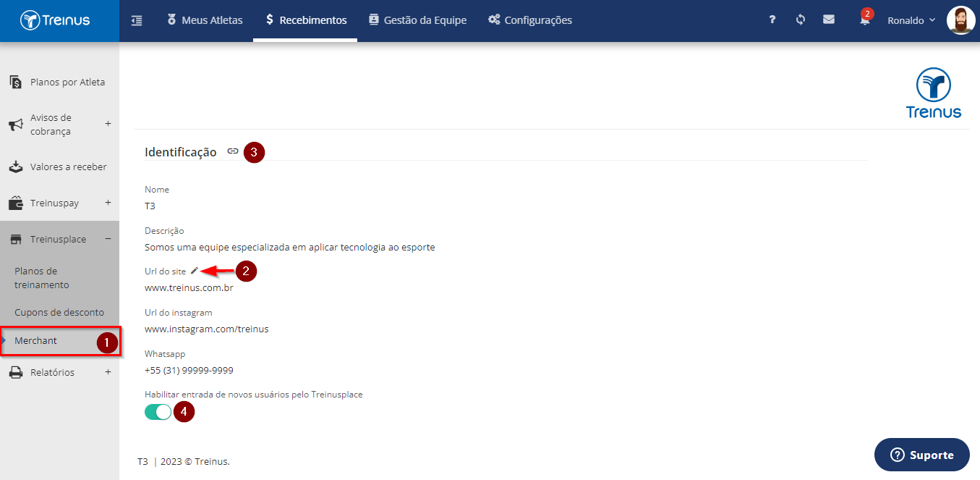Viewport: 980px width, 480px height.
Task: Open the notifications bell icon
Action: [x=865, y=20]
